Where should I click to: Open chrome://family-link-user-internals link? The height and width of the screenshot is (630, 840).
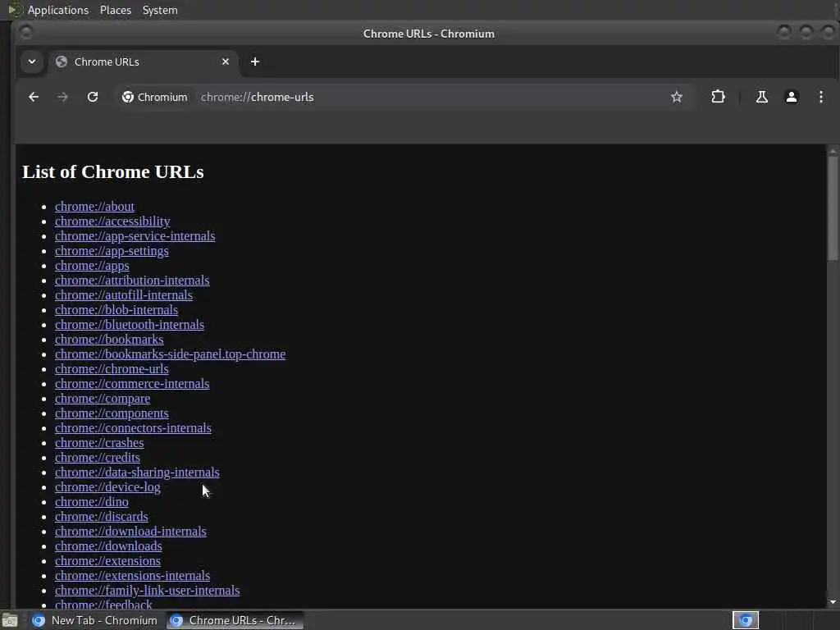click(147, 591)
